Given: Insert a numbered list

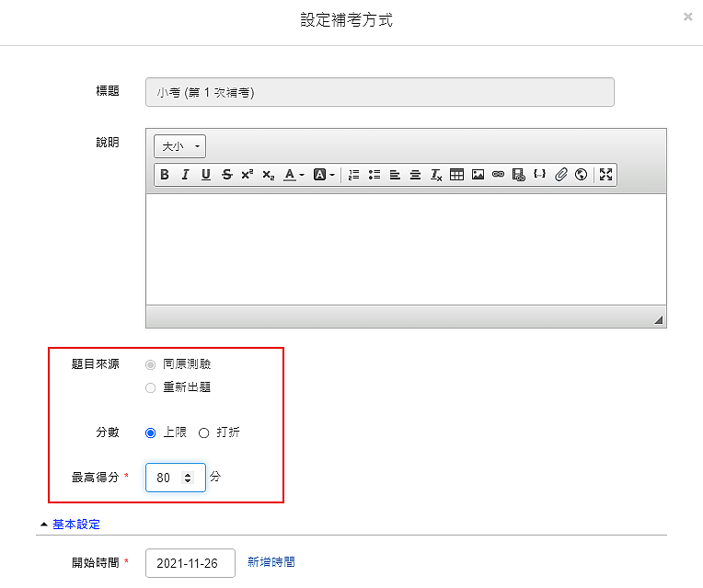Looking at the screenshot, I should click(x=354, y=175).
